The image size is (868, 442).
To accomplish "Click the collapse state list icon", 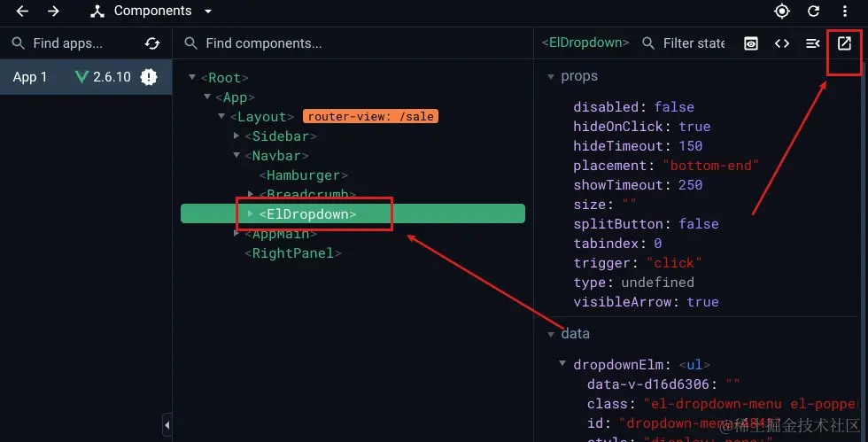I will (813, 43).
